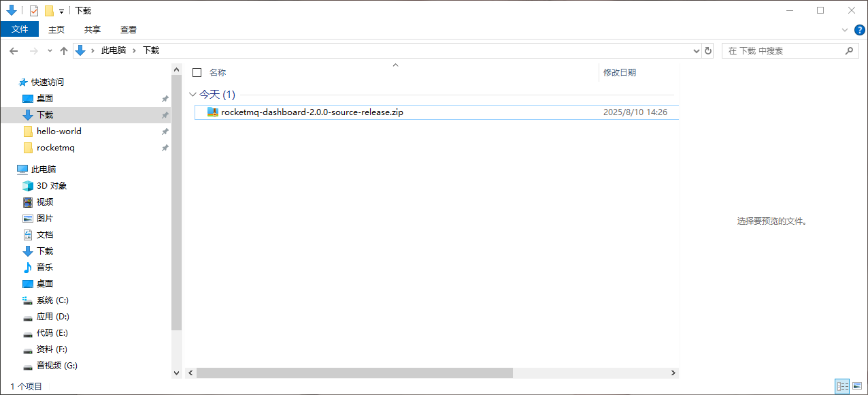Click the Back navigation arrow
The image size is (868, 395).
pyautogui.click(x=14, y=50)
